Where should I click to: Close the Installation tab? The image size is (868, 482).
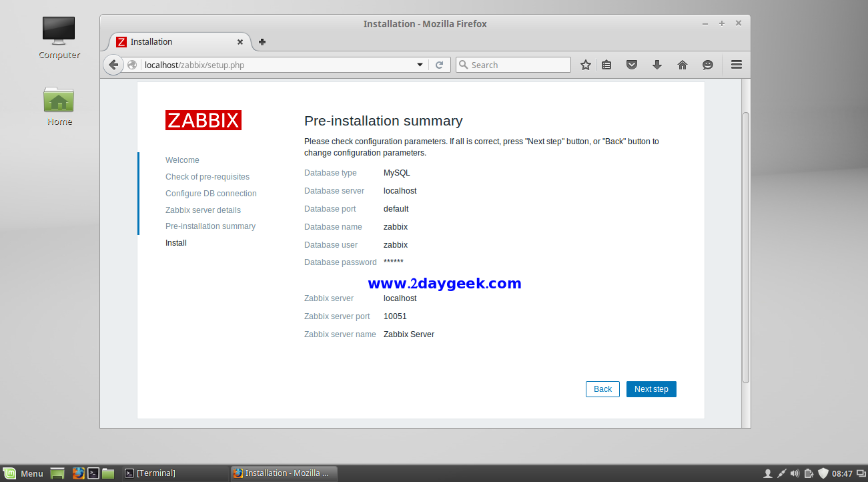240,41
